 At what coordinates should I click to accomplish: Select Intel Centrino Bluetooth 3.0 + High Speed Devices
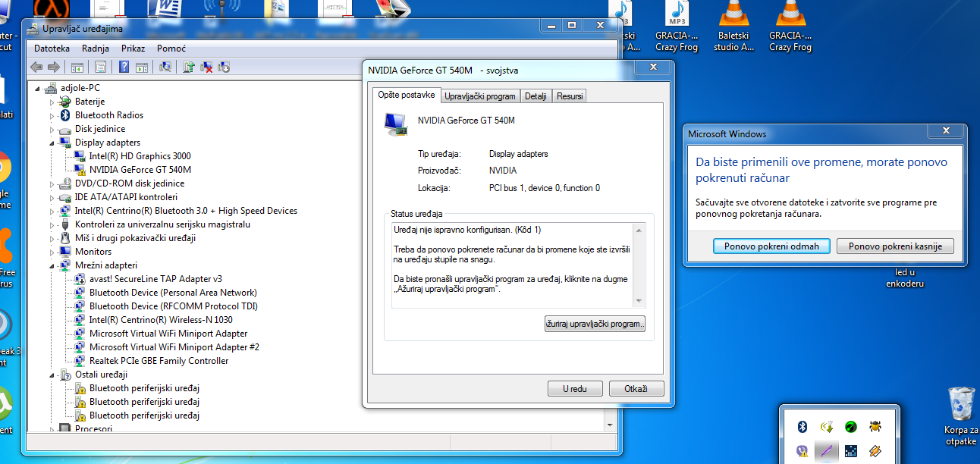click(186, 211)
